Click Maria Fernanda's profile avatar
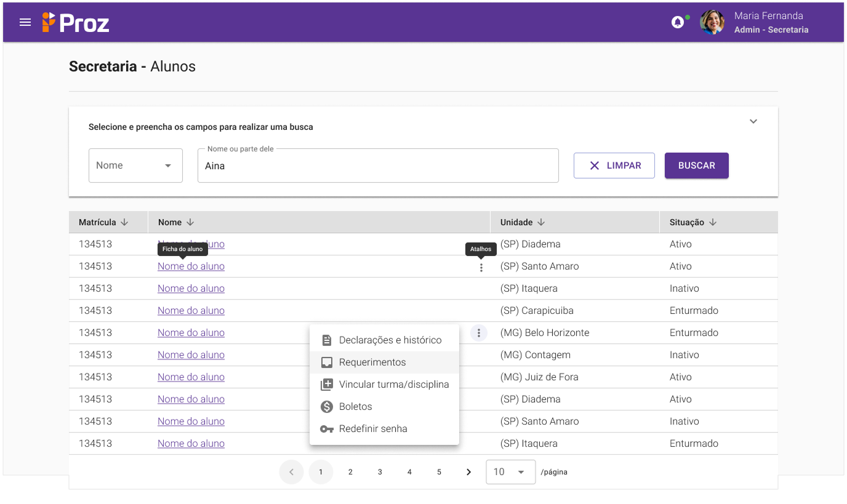The height and width of the screenshot is (504, 847). (x=712, y=22)
